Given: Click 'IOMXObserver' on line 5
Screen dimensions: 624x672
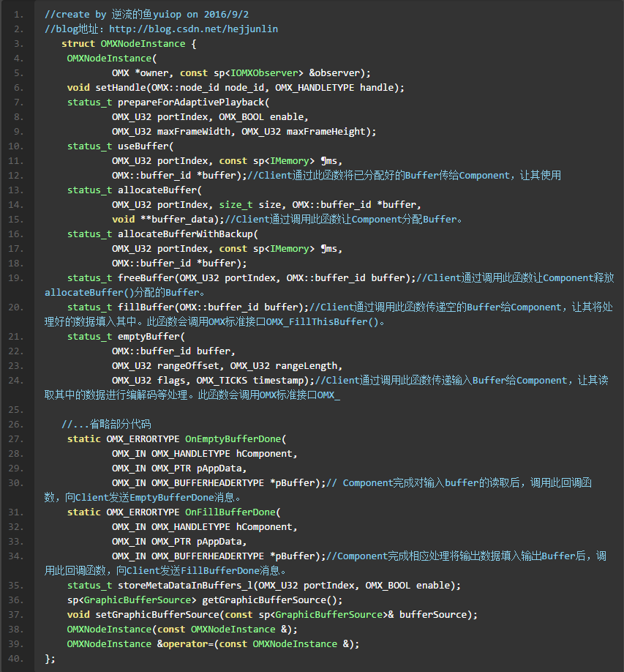Looking at the screenshot, I should 264,73.
